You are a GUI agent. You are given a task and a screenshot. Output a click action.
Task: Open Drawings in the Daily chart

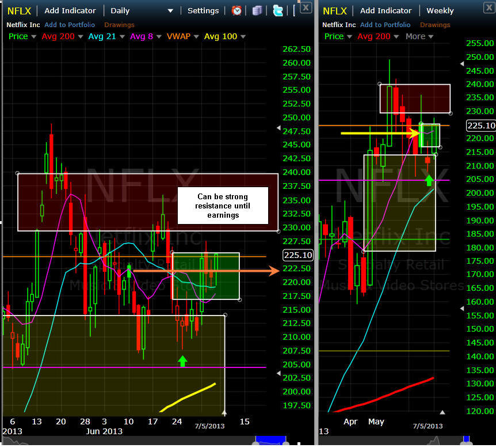pos(119,25)
